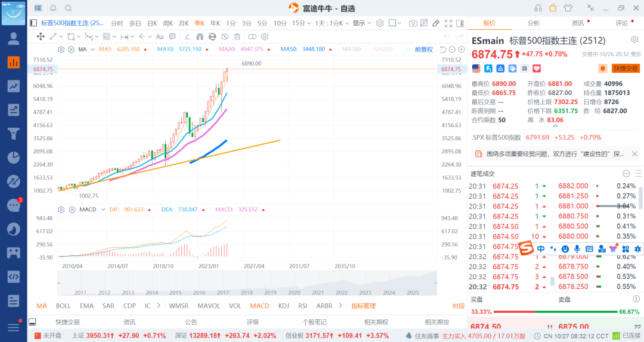Image resolution: width=644 pixels, height=342 pixels.
Task: Toggle the MA100 line display
Action: [x=352, y=50]
